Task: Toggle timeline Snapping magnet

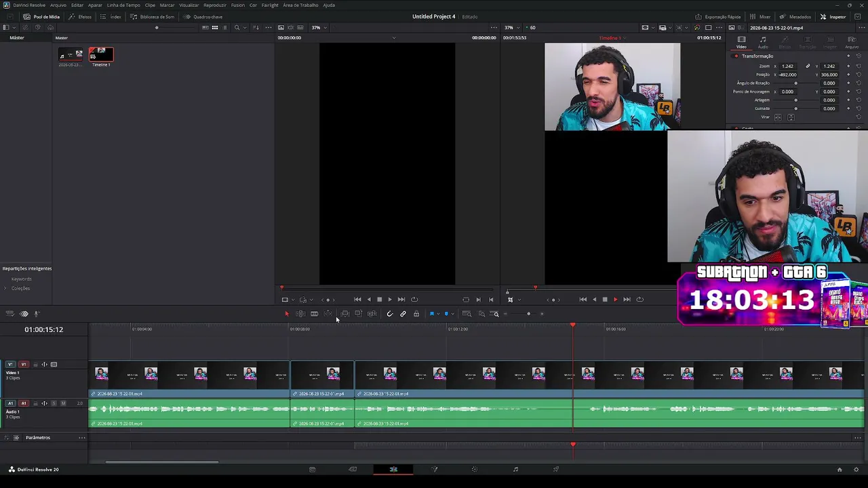Action: click(389, 314)
